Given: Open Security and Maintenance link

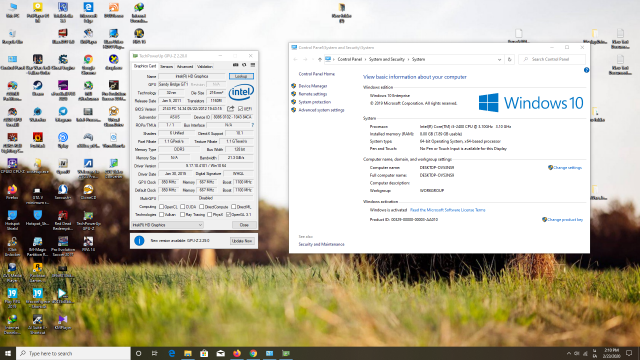Looking at the screenshot, I should [x=321, y=244].
